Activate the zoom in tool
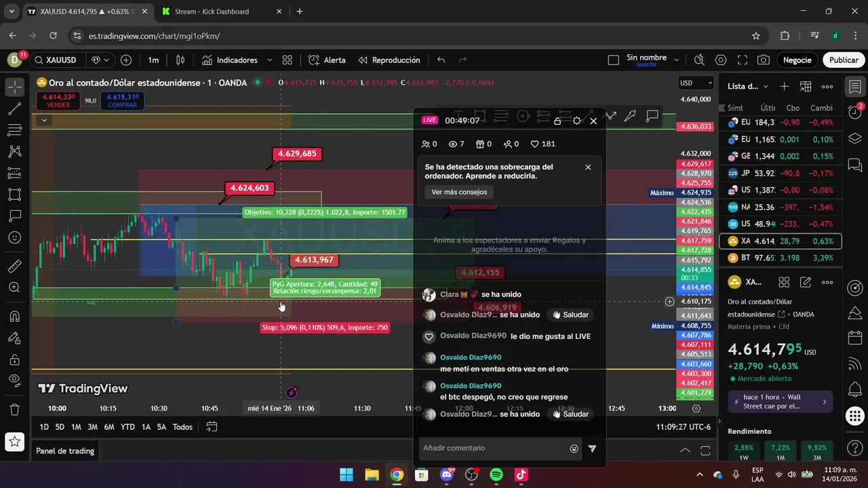 [14, 288]
